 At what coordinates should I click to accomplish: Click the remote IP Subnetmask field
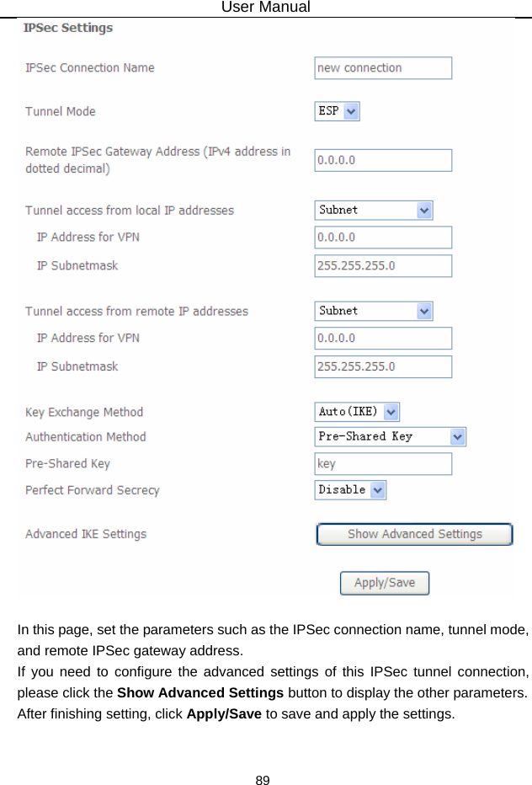[383, 367]
